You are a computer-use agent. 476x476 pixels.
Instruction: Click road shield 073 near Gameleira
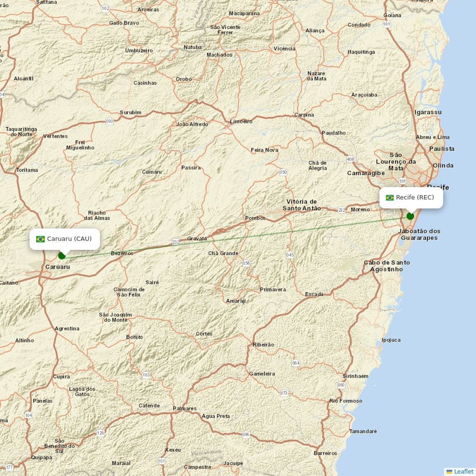click(284, 393)
